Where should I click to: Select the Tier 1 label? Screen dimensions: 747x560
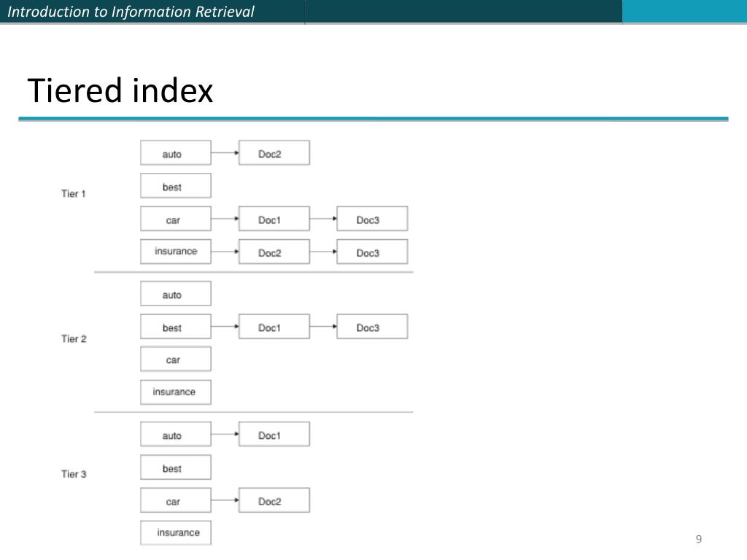point(74,194)
